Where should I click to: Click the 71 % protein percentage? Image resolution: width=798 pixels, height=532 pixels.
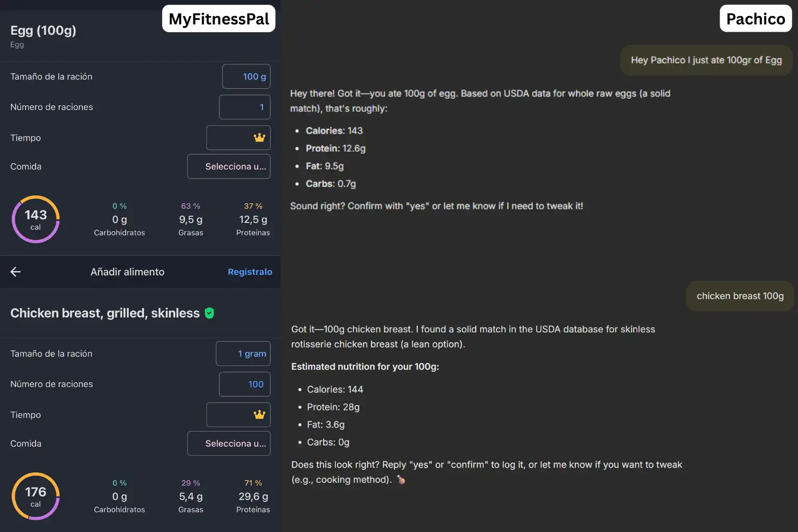(x=253, y=483)
